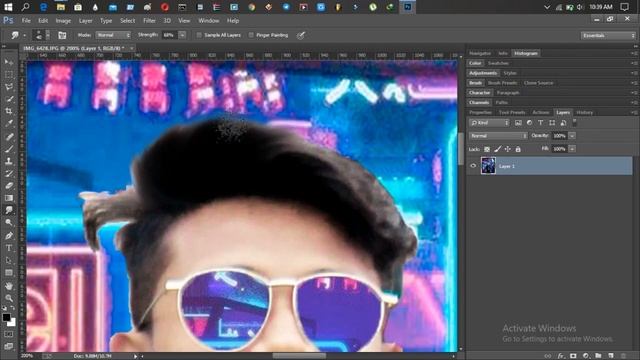Viewport: 640px width, 360px height.
Task: Toggle lock position icon
Action: [507, 149]
